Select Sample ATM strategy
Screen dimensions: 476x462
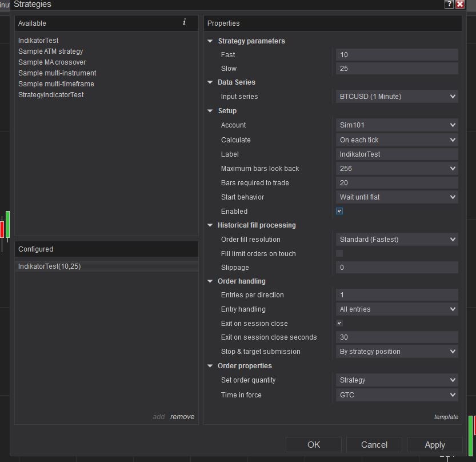(50, 51)
